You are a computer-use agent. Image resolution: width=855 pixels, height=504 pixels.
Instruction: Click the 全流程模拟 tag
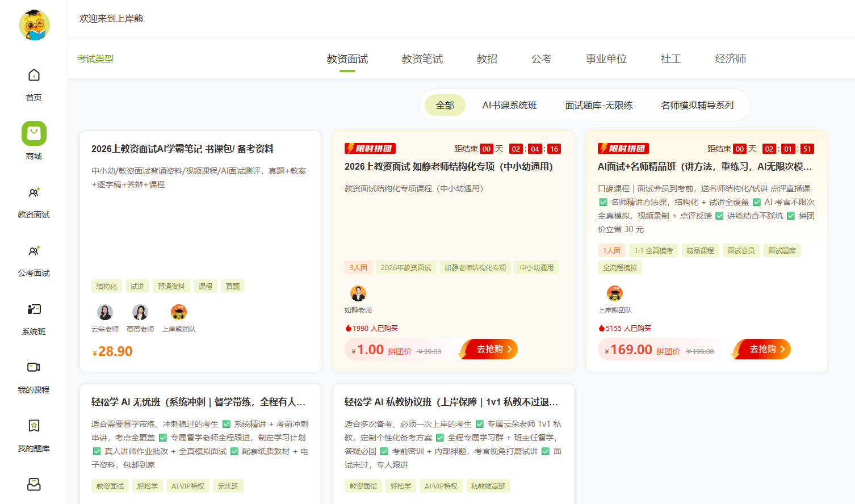tap(620, 267)
